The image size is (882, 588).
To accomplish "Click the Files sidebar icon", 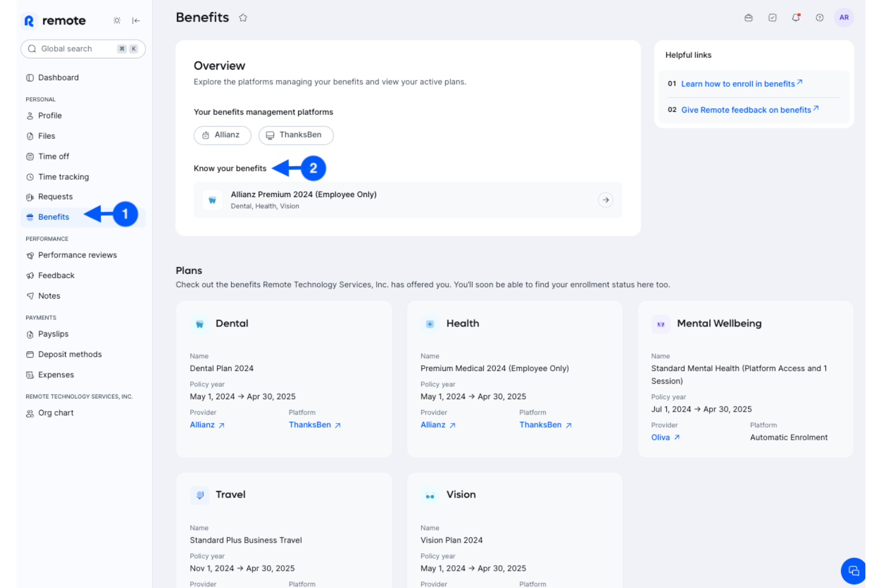I will pos(30,136).
